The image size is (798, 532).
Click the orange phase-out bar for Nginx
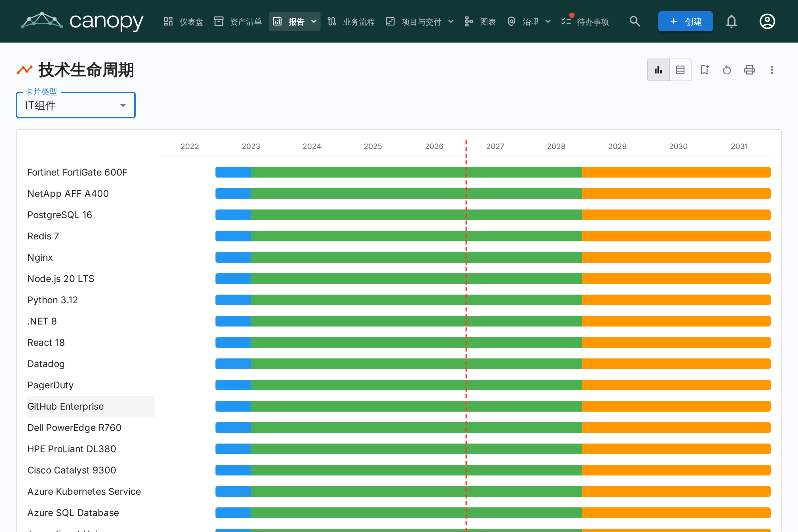pos(676,257)
